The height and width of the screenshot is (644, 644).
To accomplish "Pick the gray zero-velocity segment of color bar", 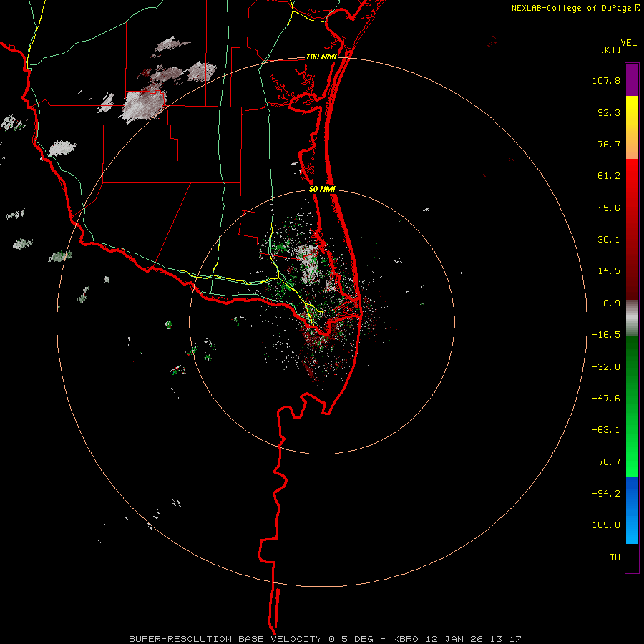I will tap(632, 318).
